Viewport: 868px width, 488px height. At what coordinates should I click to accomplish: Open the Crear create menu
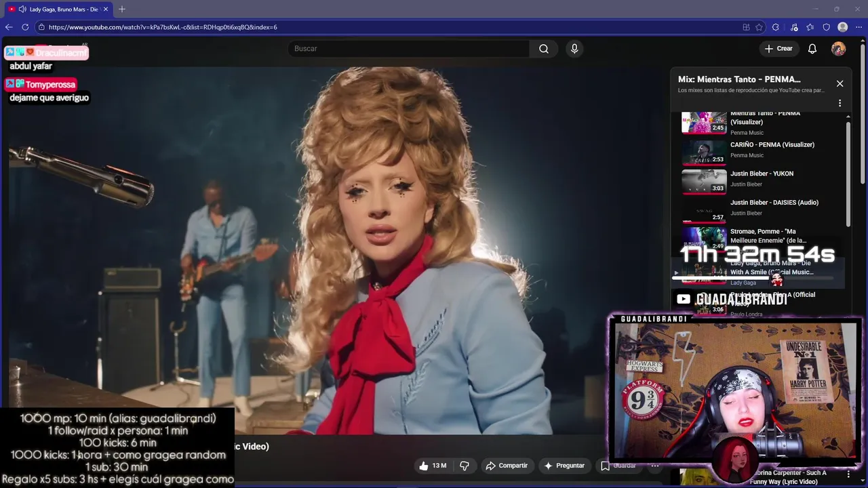(x=778, y=49)
